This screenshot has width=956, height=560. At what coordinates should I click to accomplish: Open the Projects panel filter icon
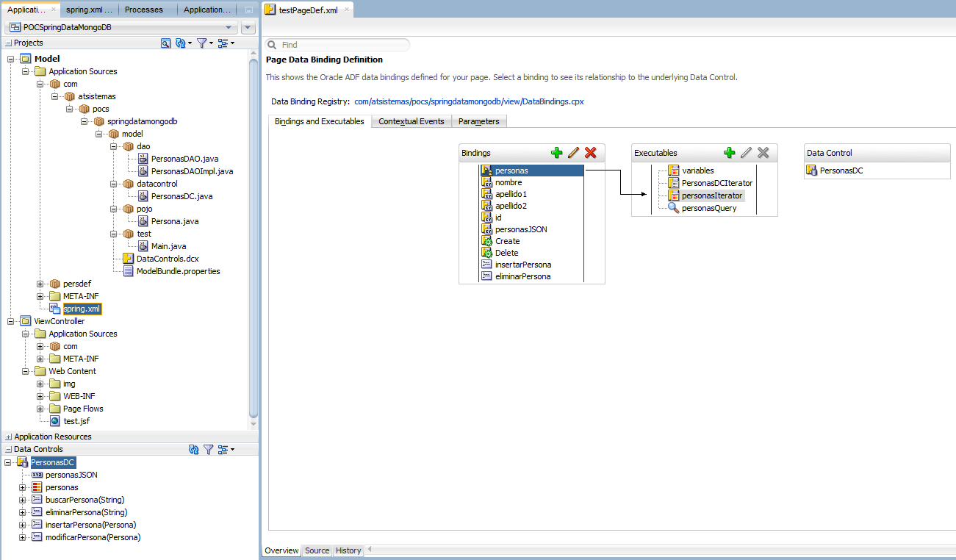(x=203, y=43)
